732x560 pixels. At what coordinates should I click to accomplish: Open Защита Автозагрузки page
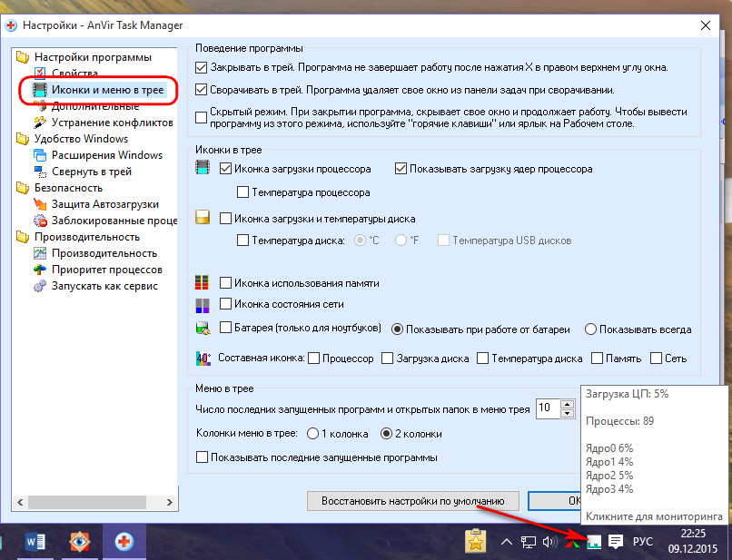pyautogui.click(x=105, y=204)
